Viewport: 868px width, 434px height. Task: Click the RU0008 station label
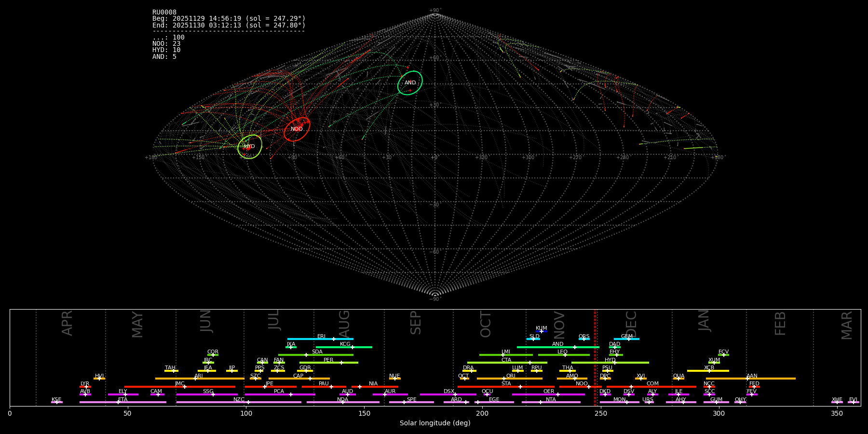click(164, 13)
